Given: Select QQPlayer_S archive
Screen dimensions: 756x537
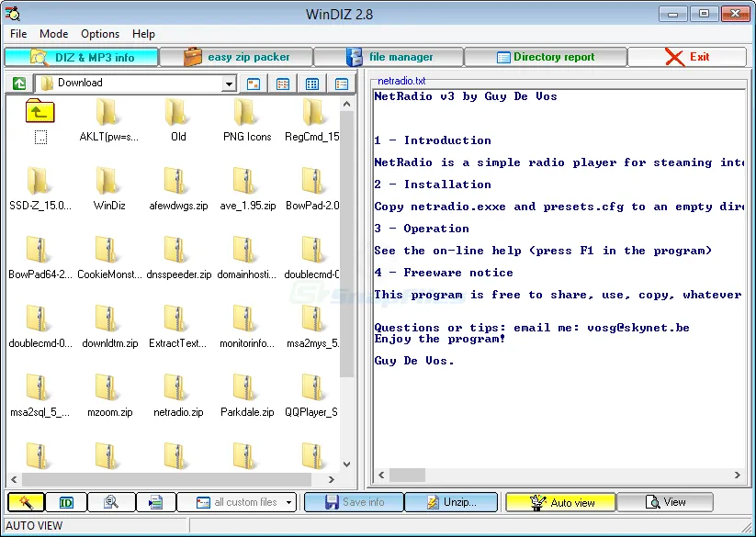Looking at the screenshot, I should point(312,395).
